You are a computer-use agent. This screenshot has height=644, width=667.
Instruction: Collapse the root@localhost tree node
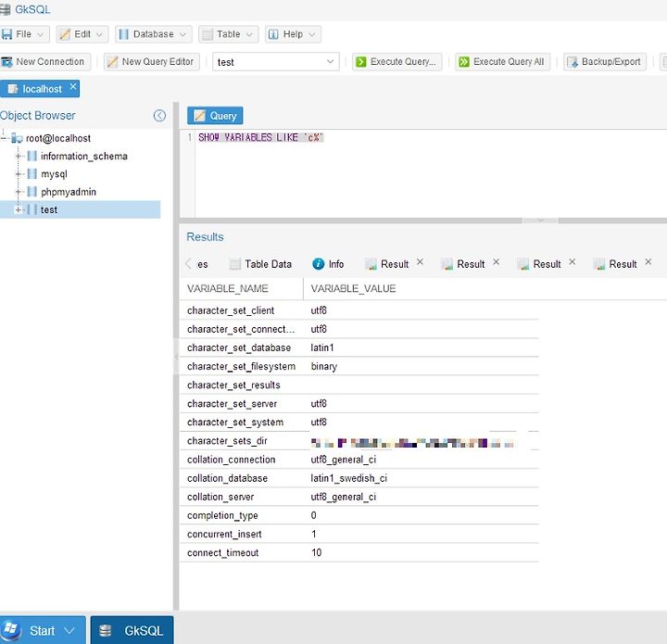4,138
